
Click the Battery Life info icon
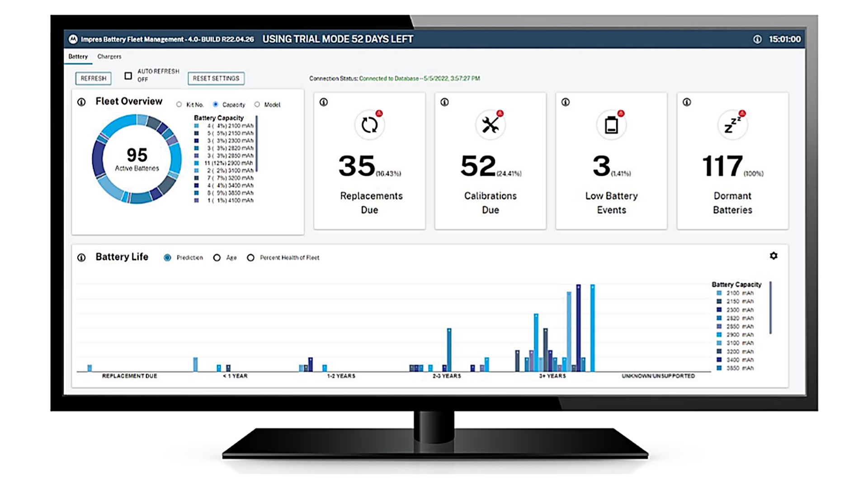coord(81,258)
